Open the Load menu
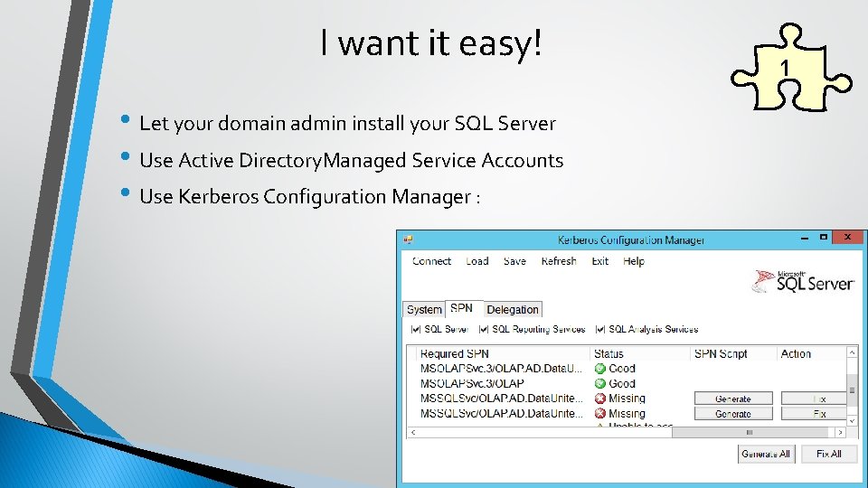Screen dimensions: 868x488 pos(477,261)
